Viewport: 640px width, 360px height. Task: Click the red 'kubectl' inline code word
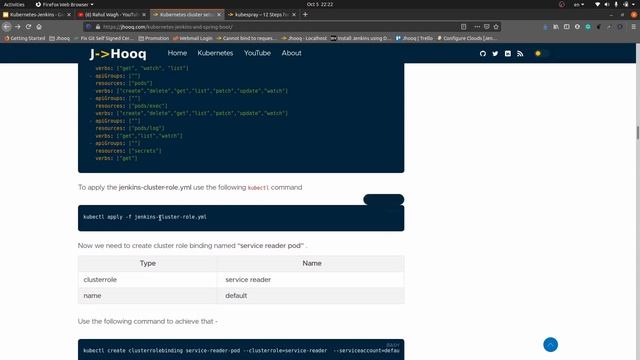(x=258, y=188)
